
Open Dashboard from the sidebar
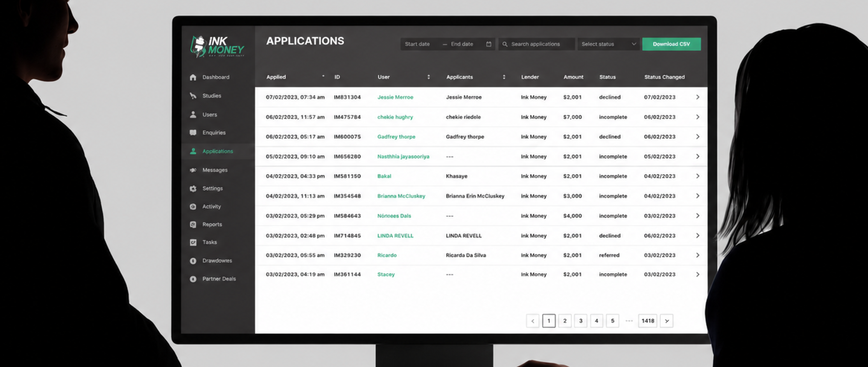tap(216, 77)
